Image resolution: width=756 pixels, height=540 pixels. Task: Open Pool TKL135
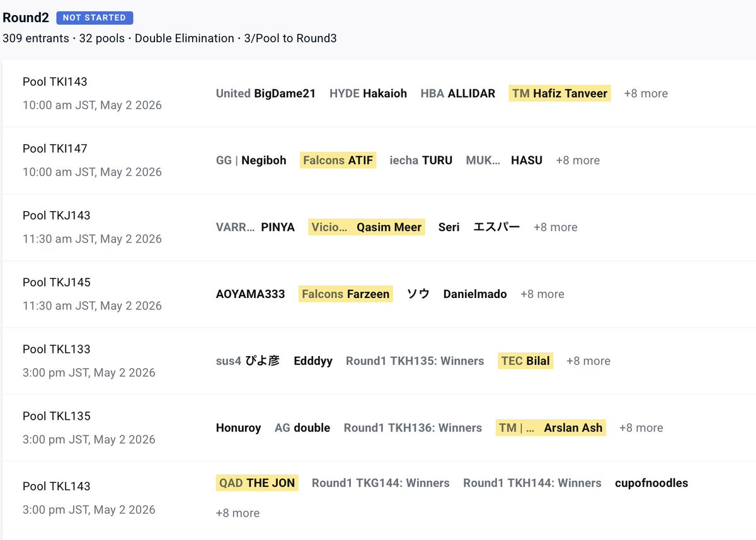(57, 415)
